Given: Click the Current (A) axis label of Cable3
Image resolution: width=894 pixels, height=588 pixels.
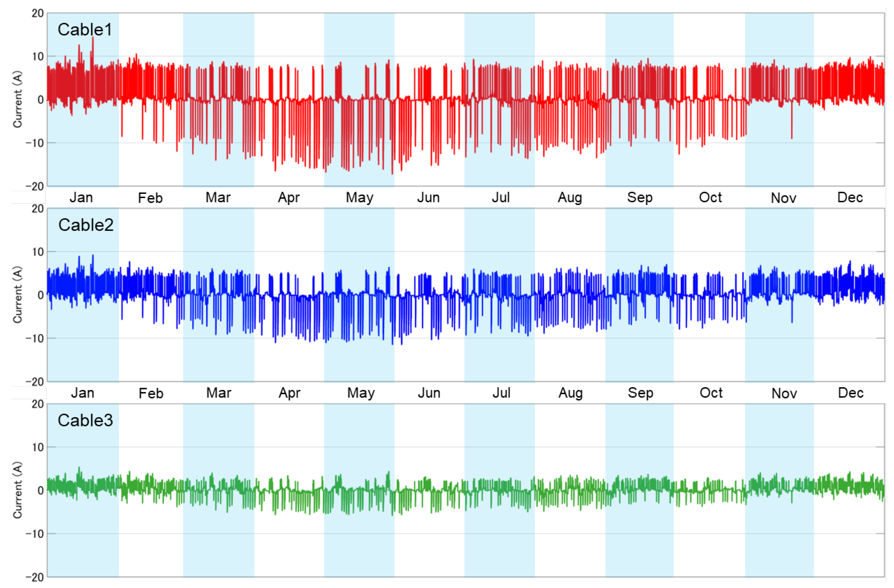Looking at the screenshot, I should (x=17, y=490).
